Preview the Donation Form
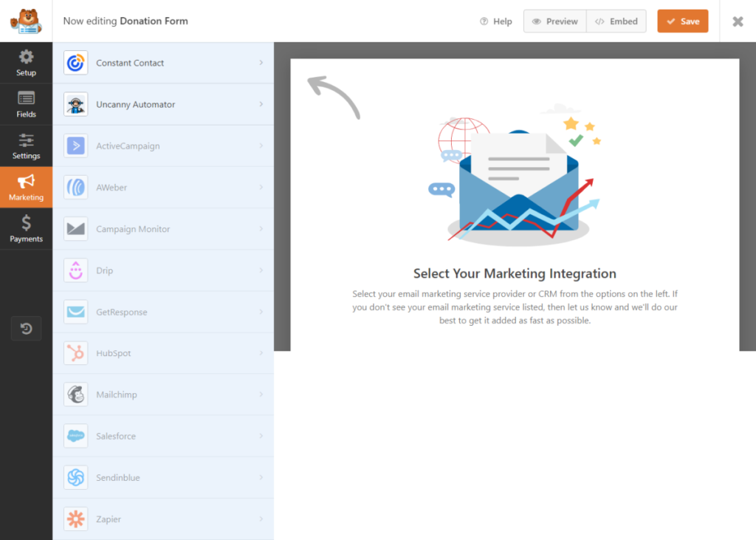Screen dimensions: 756x540 coord(554,21)
